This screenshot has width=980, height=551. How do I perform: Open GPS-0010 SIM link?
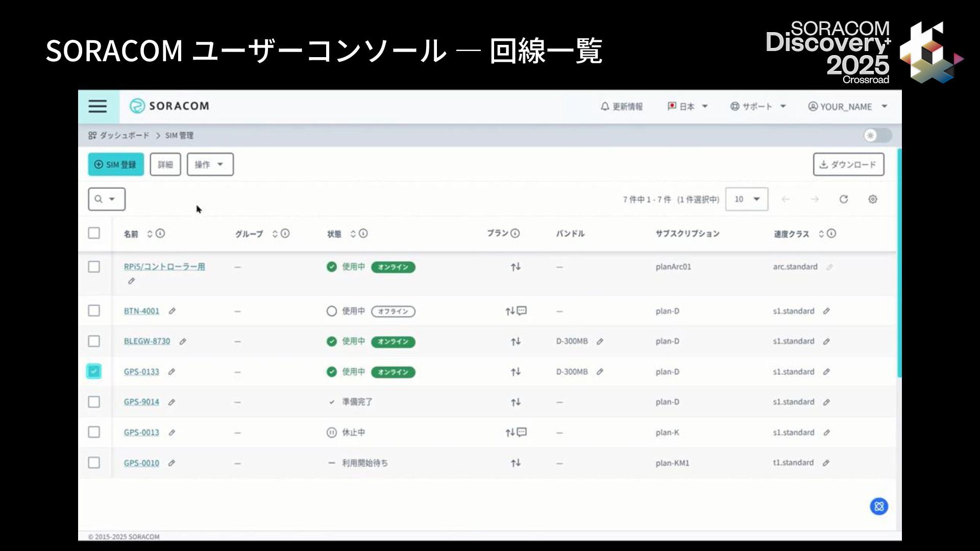141,463
